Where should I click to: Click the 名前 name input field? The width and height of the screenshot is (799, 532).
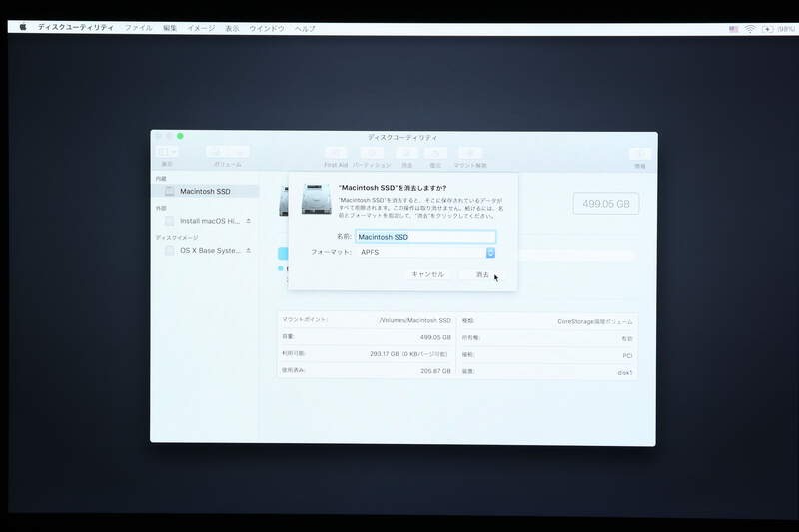click(425, 237)
